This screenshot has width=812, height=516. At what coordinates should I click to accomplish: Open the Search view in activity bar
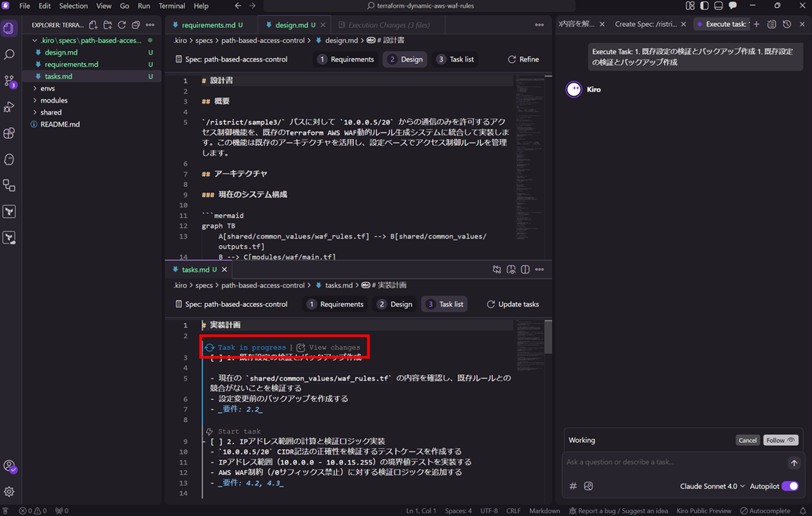pos(9,54)
